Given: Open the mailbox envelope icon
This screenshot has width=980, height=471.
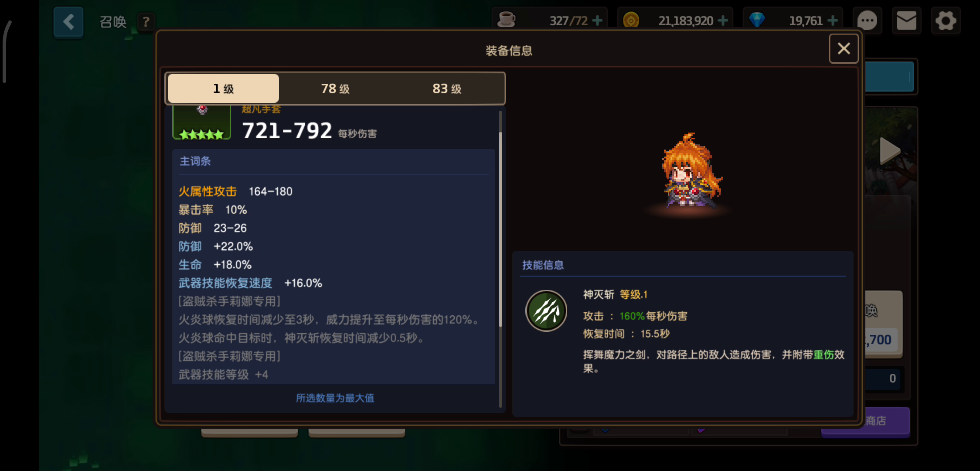Looking at the screenshot, I should (x=906, y=21).
